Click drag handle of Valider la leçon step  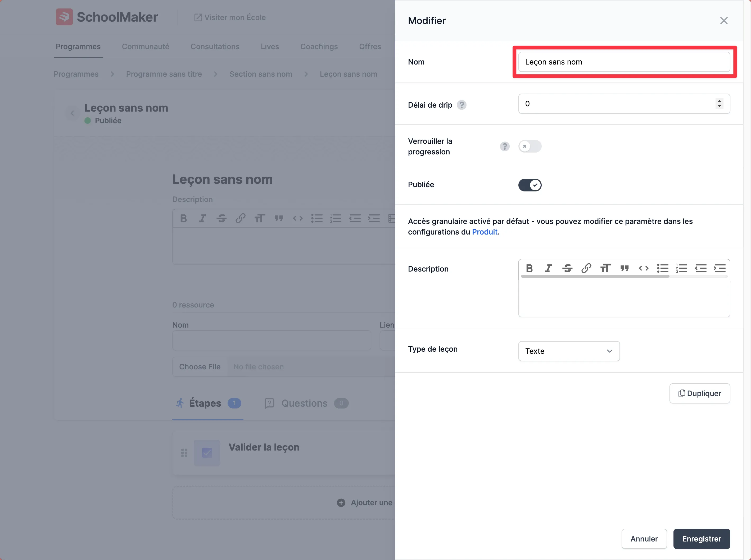click(x=184, y=453)
